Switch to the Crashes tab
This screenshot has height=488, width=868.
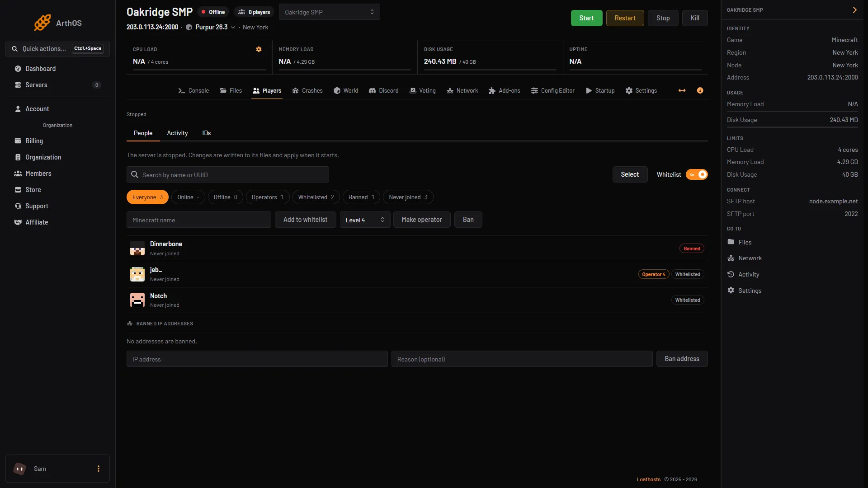coord(307,90)
